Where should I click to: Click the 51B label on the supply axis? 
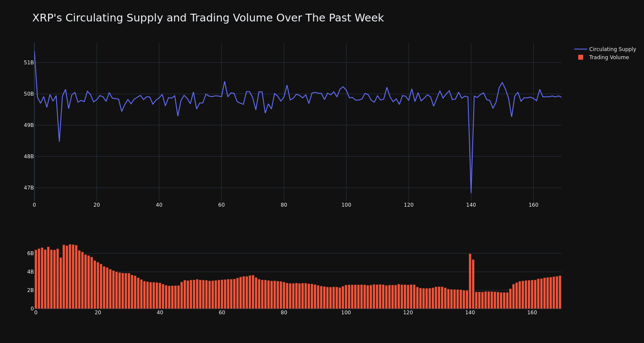29,63
